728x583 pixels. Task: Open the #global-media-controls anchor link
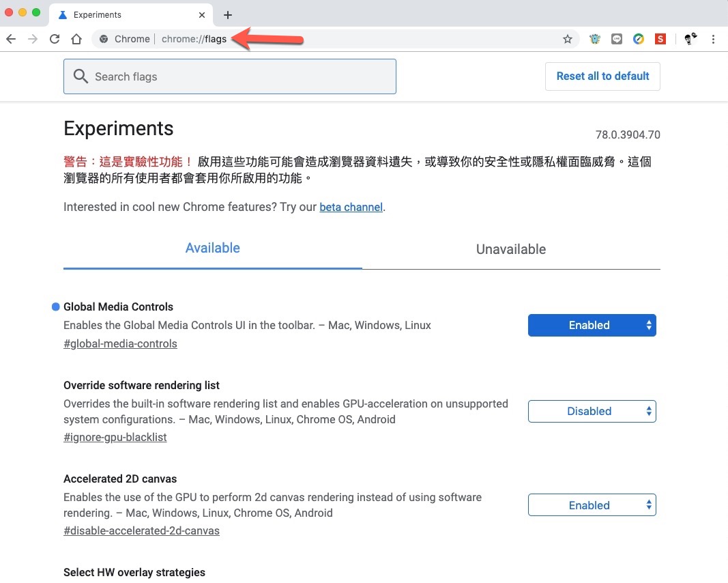[120, 344]
